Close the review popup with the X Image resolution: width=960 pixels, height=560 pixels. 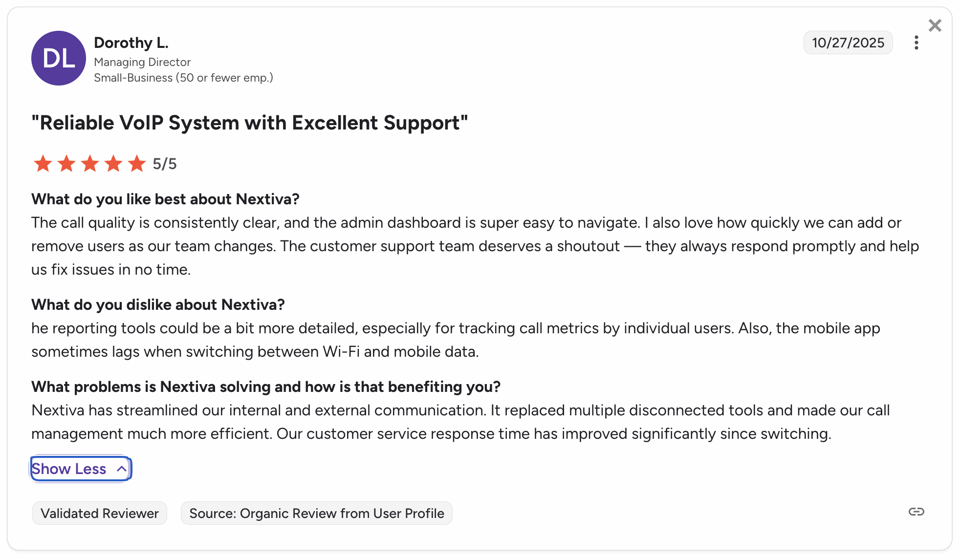tap(935, 25)
